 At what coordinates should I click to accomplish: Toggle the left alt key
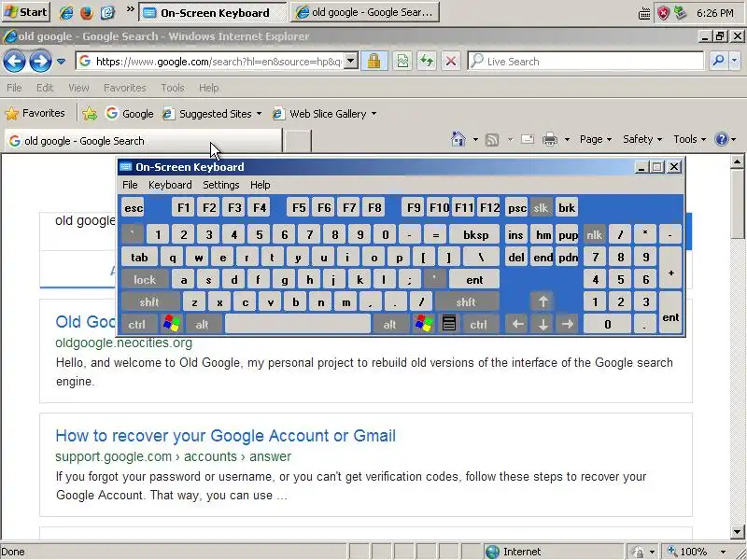[x=202, y=324]
